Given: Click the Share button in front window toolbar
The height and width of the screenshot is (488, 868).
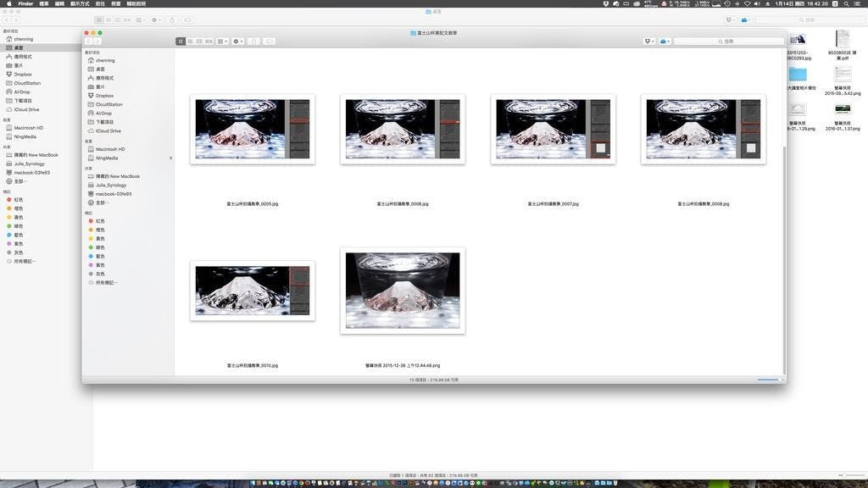Looking at the screenshot, I should 254,42.
